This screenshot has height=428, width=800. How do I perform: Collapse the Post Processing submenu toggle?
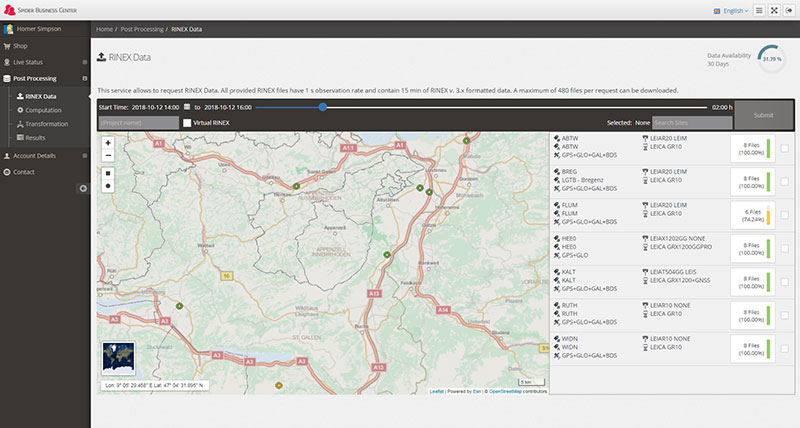[85, 79]
